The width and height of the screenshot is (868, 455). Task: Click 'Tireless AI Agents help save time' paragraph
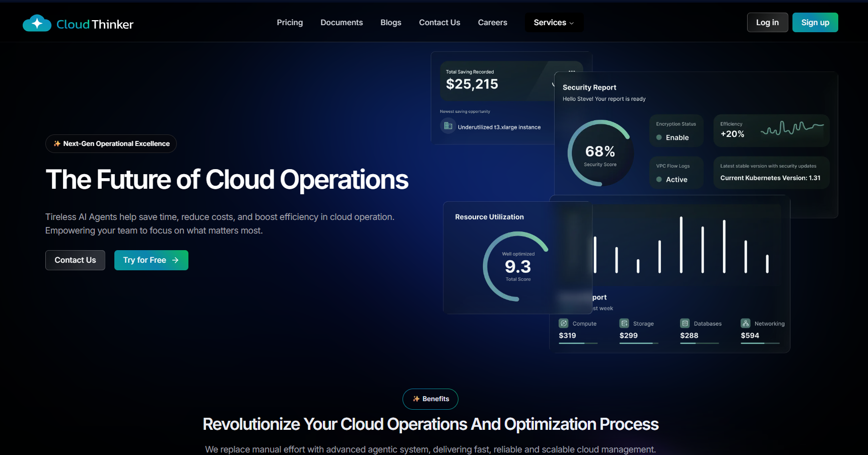220,223
